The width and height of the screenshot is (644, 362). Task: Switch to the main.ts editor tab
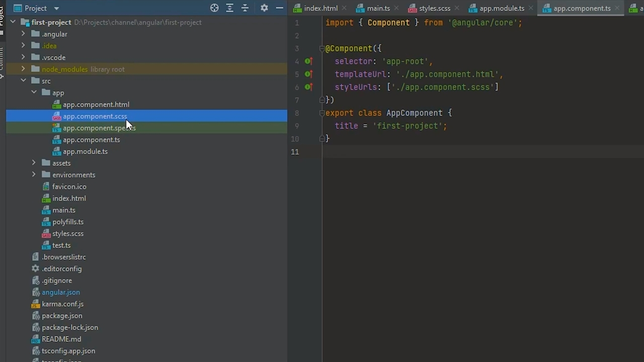click(x=378, y=9)
